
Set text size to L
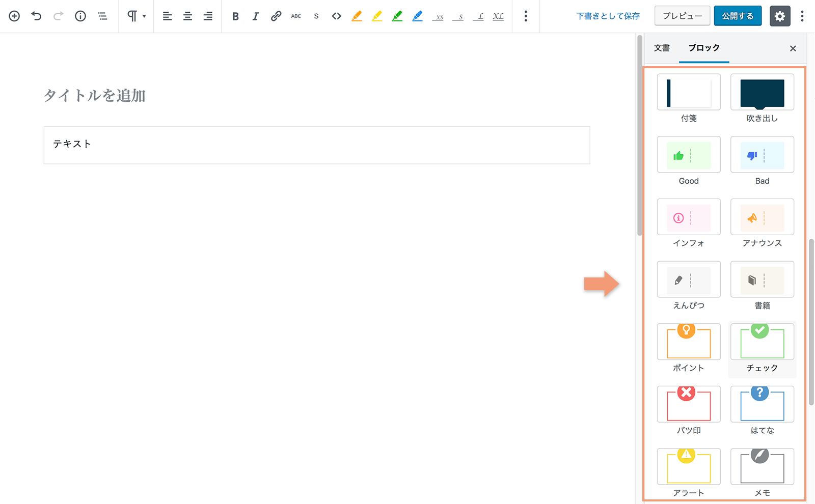tap(478, 16)
